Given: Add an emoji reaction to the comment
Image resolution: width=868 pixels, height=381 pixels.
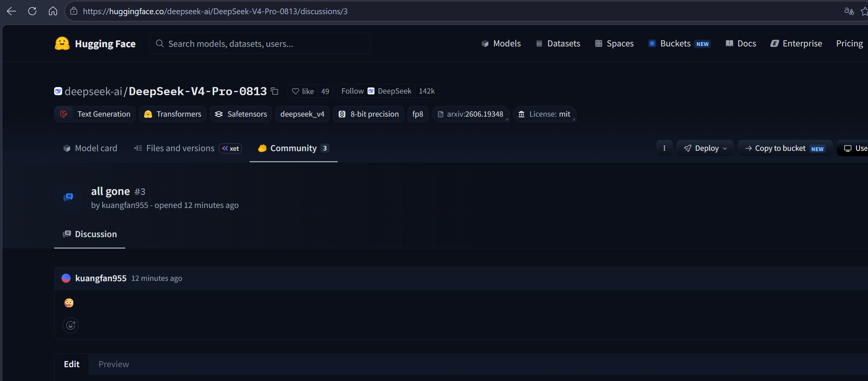Looking at the screenshot, I should 71,325.
